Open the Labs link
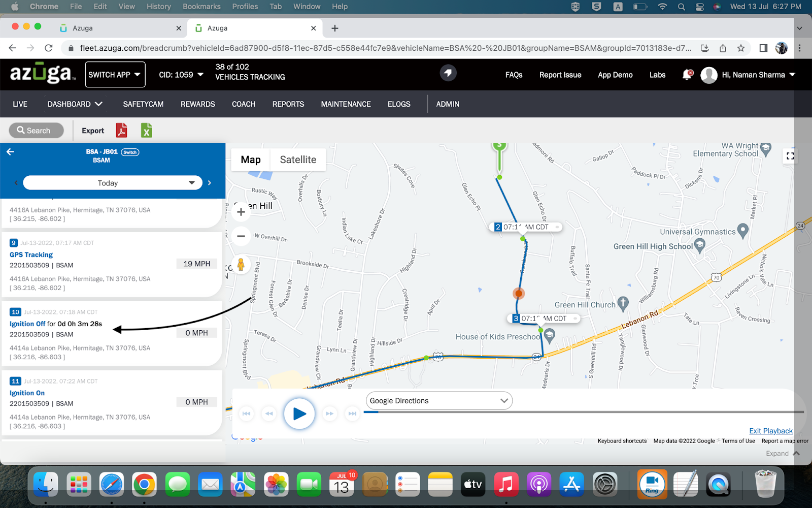The image size is (812, 508). [657, 75]
